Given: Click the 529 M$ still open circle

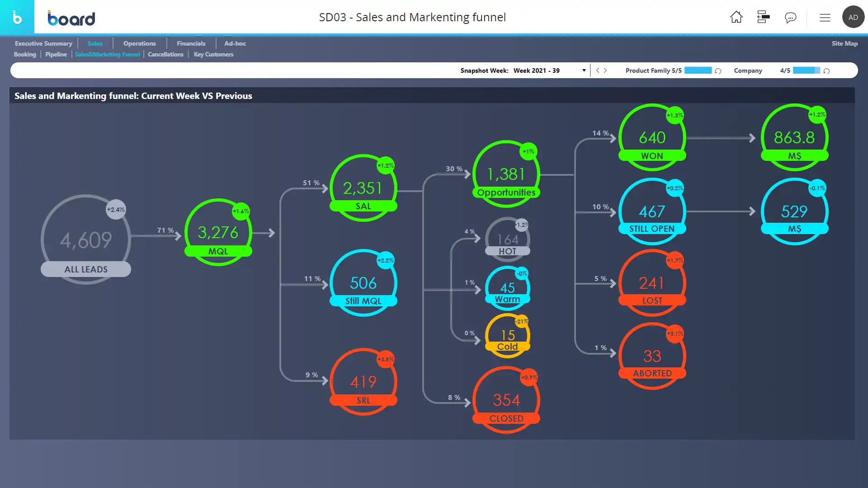Looking at the screenshot, I should 795,211.
